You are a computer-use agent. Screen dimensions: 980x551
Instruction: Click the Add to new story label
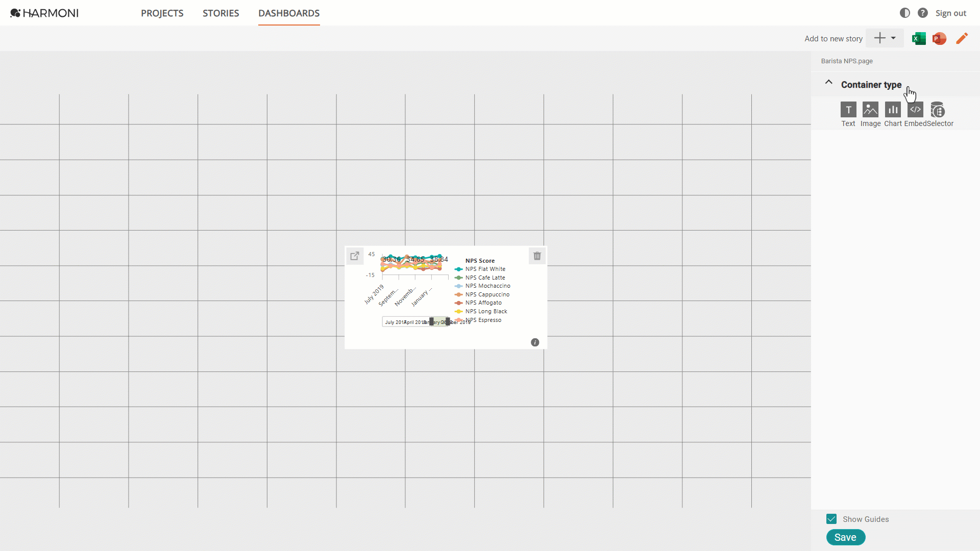pyautogui.click(x=834, y=39)
